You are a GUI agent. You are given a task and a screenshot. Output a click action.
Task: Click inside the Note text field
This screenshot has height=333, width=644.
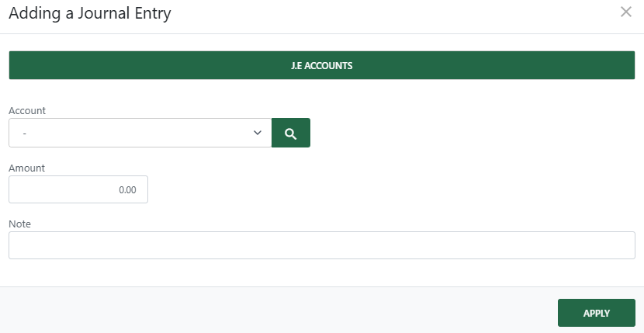tap(322, 245)
